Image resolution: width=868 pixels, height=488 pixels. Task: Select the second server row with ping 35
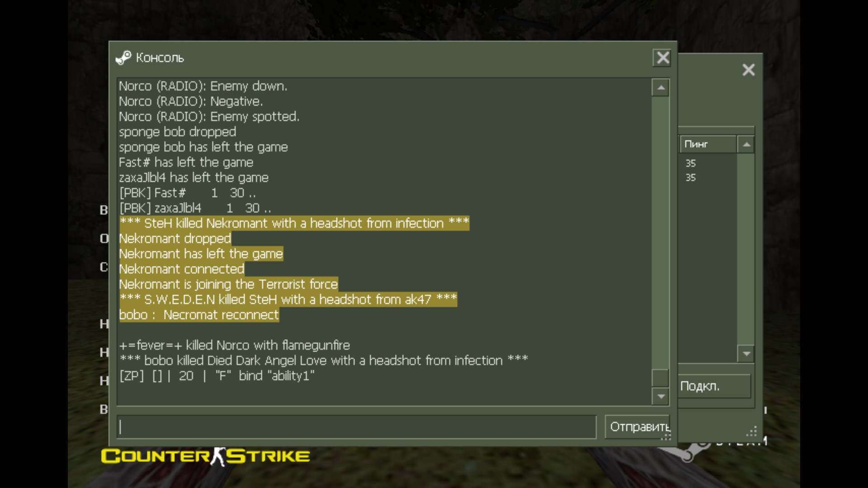tap(708, 178)
